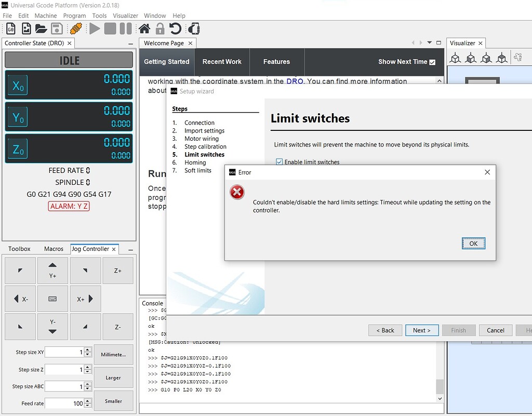Click the Z+ jog button
This screenshot has height=416, width=532.
click(x=118, y=271)
